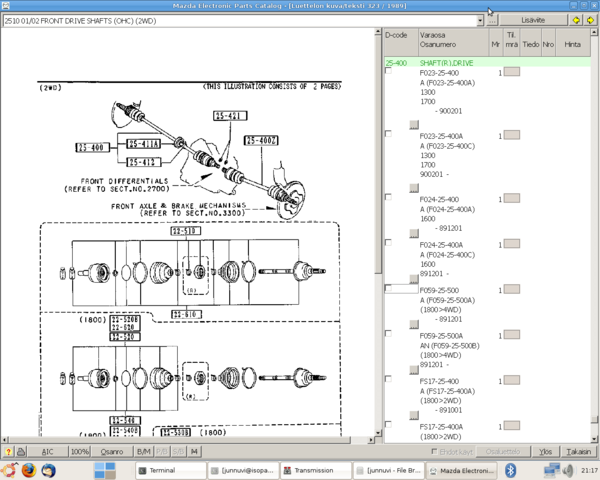Open info button below F023-25-400 part entry

pos(414,124)
